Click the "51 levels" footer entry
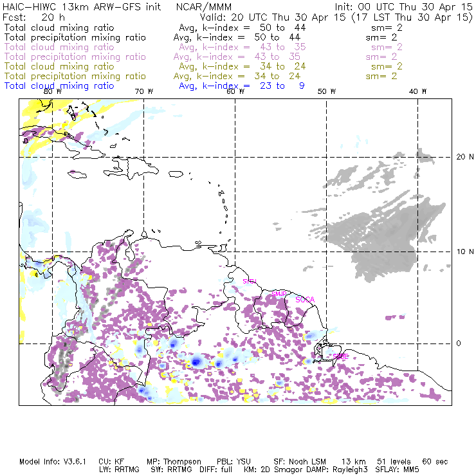 394,462
